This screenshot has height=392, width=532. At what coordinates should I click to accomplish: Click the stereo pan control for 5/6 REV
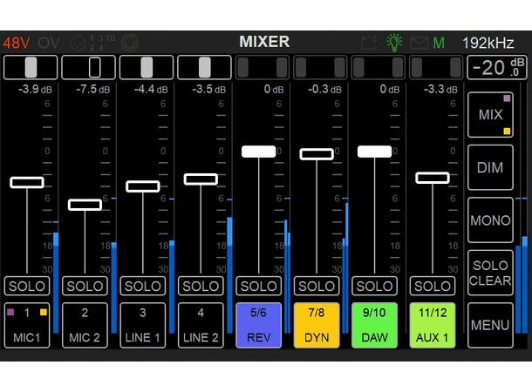263,67
